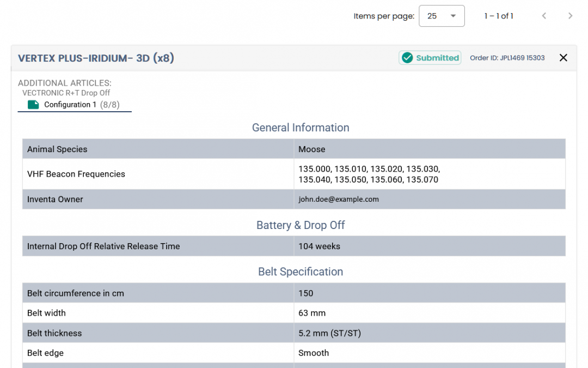588x368 pixels.
Task: Click the Battery & Drop Off section heading
Action: click(x=301, y=225)
